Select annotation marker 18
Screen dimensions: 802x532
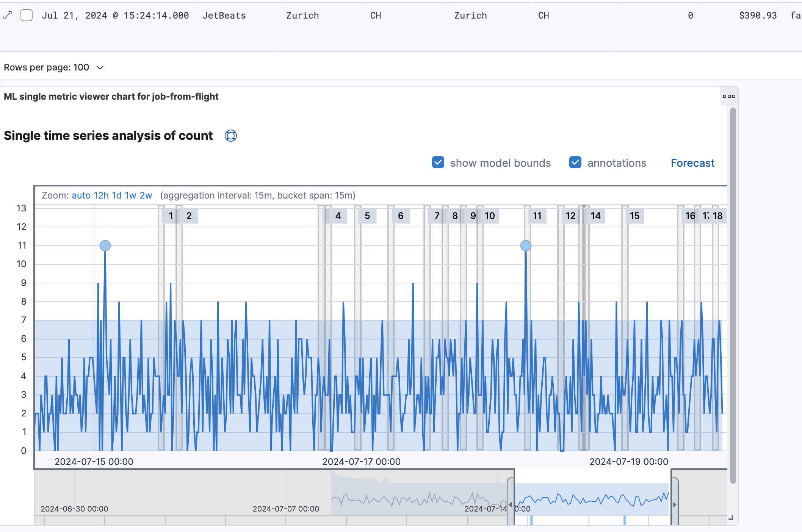(718, 216)
